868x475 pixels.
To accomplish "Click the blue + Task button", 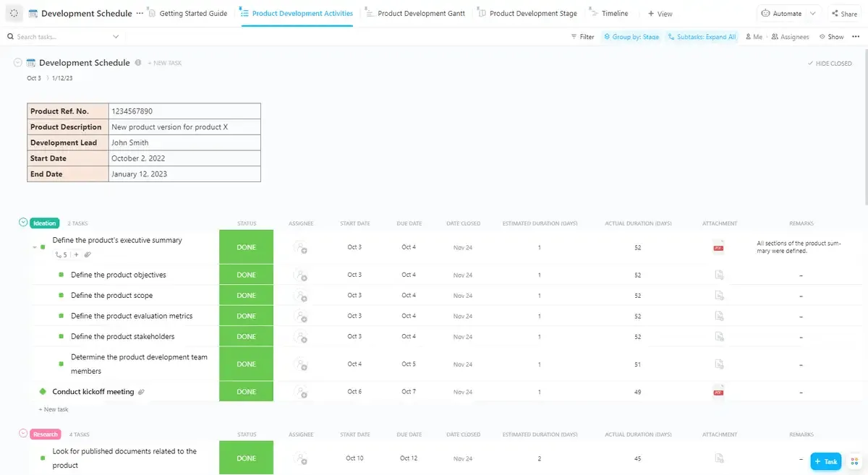I will coord(825,461).
